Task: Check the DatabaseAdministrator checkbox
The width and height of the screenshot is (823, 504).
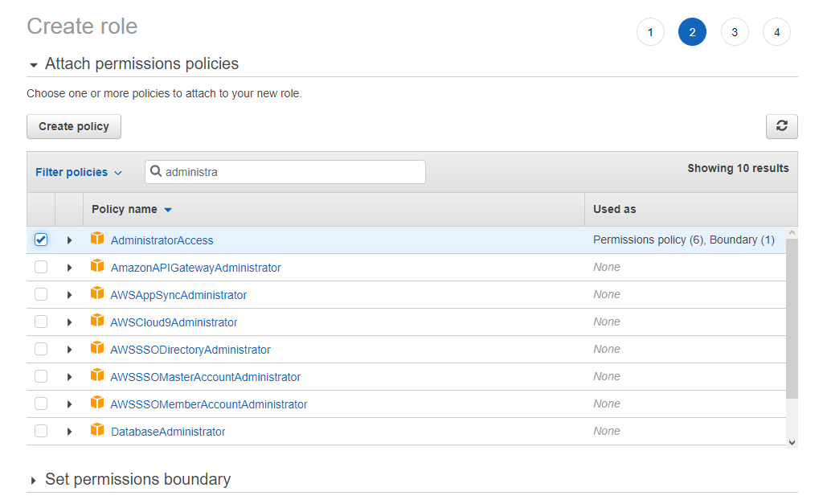Action: [x=41, y=431]
